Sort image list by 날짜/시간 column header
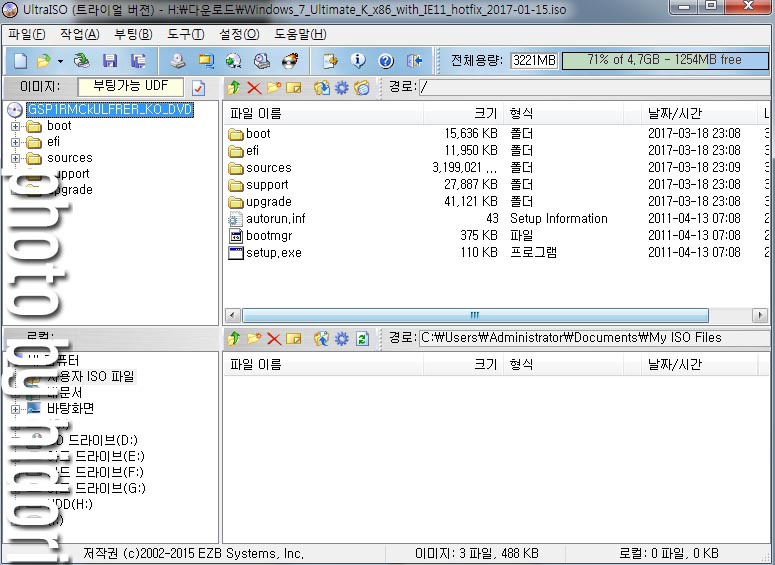775x565 pixels. [x=699, y=114]
